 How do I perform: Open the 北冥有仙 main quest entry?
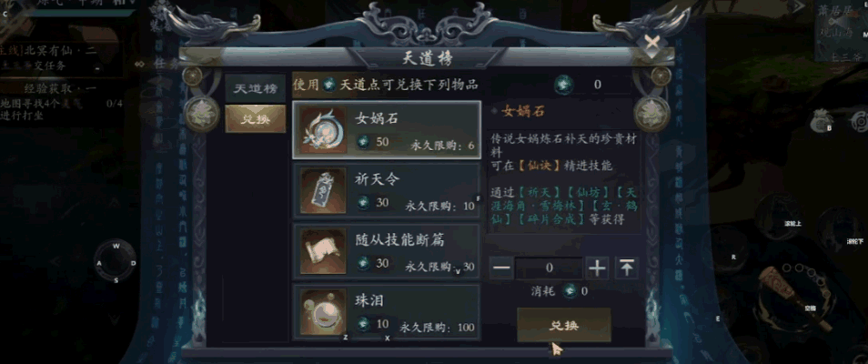(x=55, y=51)
